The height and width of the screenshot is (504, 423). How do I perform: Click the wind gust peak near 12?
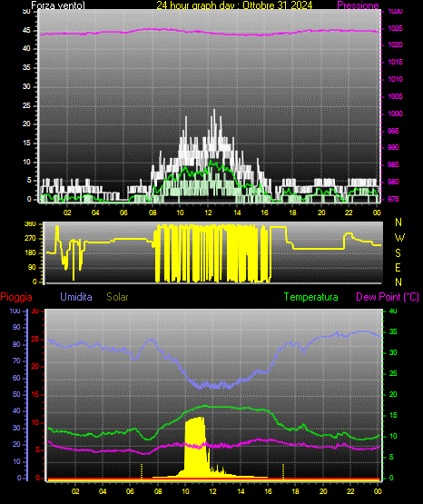[x=214, y=111]
